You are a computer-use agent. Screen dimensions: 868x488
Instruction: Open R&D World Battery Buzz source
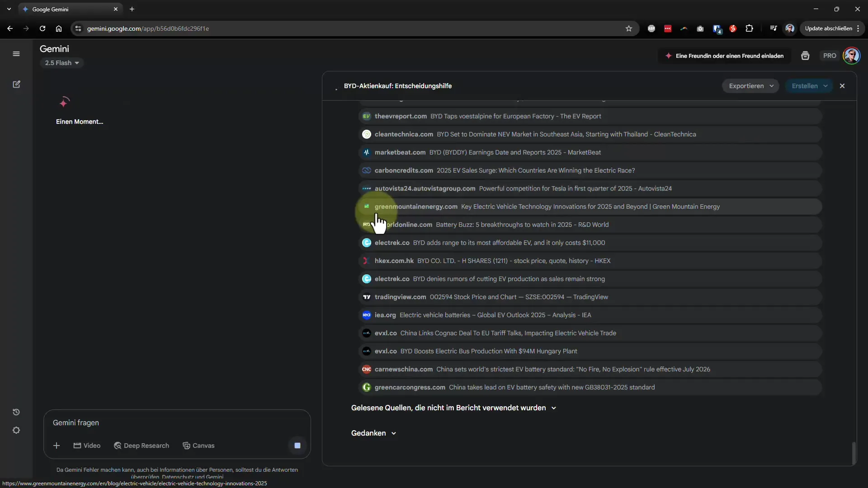coord(590,225)
